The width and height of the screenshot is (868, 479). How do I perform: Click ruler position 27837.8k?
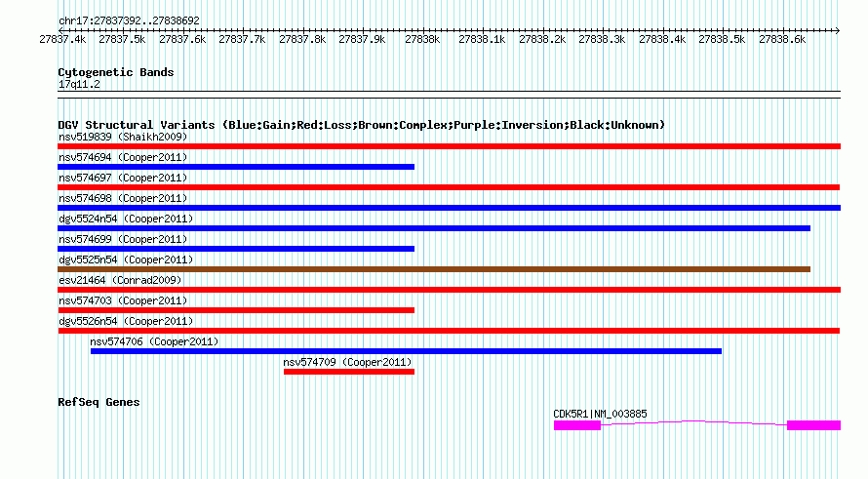point(302,39)
